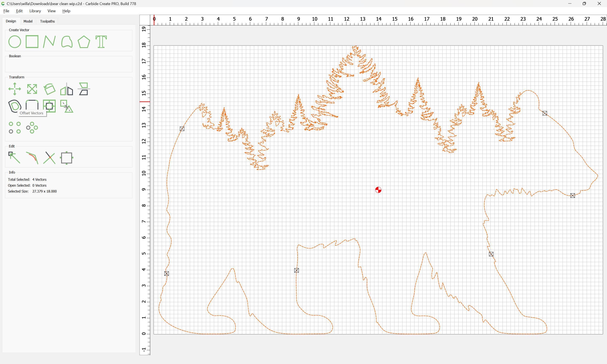Viewport: 607px width, 364px height.
Task: Switch to the Model tab
Action: (28, 21)
